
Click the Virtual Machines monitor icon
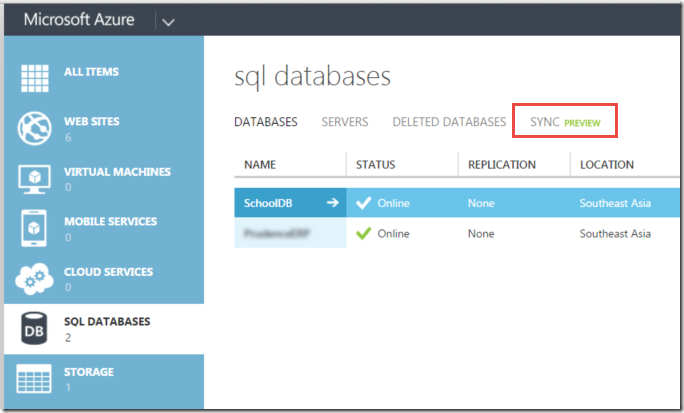pyautogui.click(x=34, y=179)
